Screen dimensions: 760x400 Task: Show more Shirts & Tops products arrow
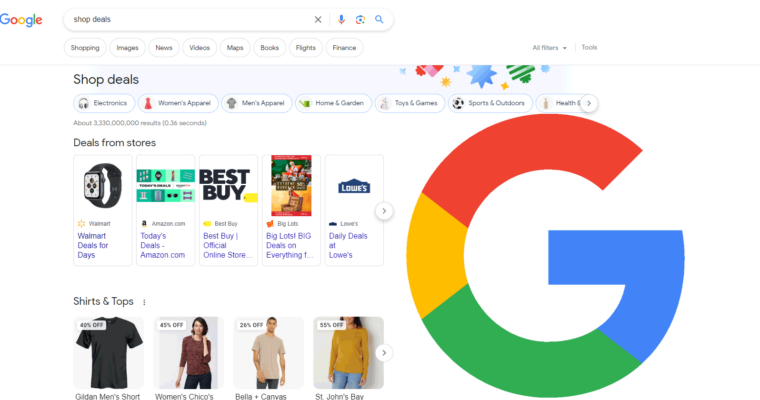384,353
